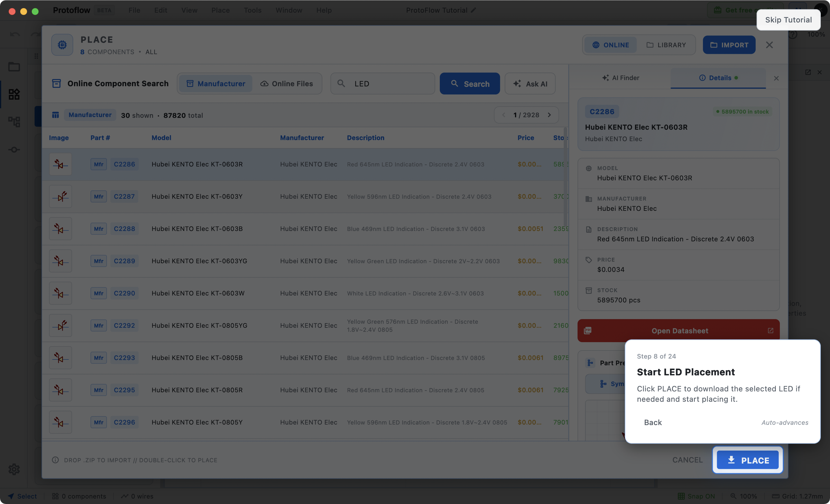Click the C2287 LED symbol thumbnail
830x504 pixels.
60,197
